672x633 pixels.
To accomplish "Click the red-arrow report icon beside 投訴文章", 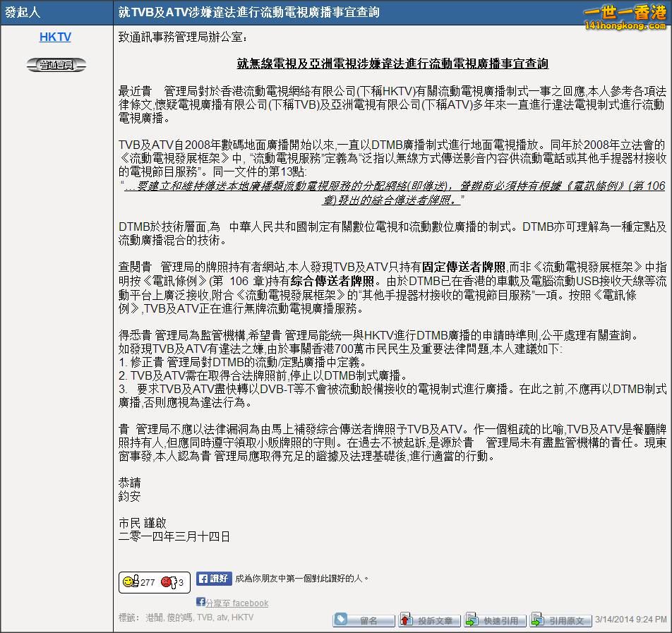I will click(x=406, y=620).
